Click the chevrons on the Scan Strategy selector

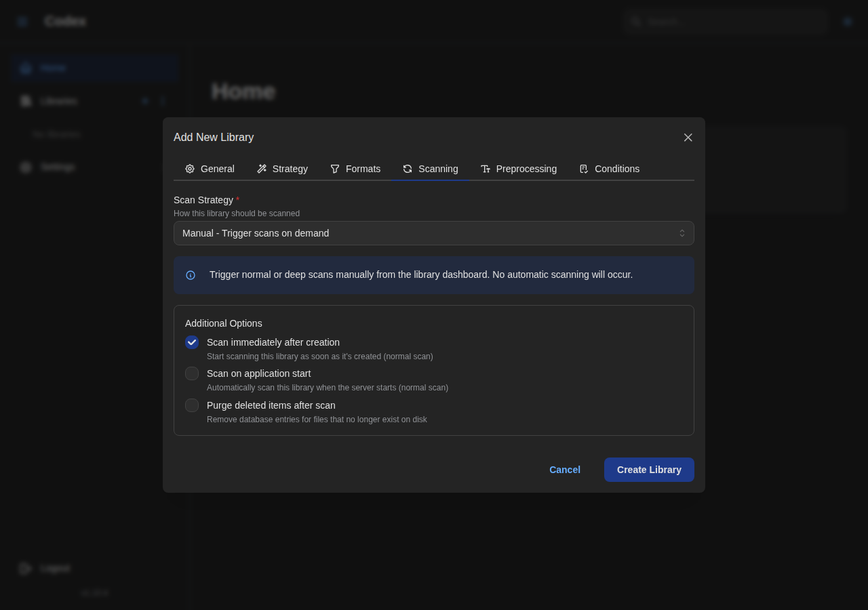[682, 233]
